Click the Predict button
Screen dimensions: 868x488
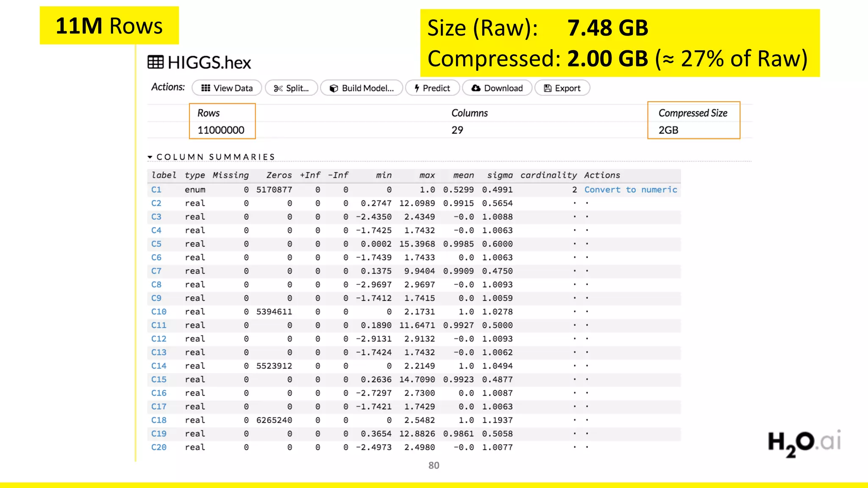(x=432, y=88)
